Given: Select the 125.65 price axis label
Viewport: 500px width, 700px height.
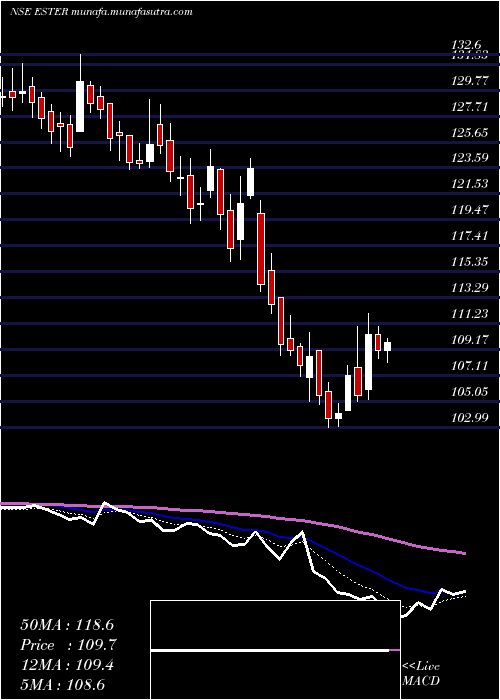Looking at the screenshot, I should 471,133.
